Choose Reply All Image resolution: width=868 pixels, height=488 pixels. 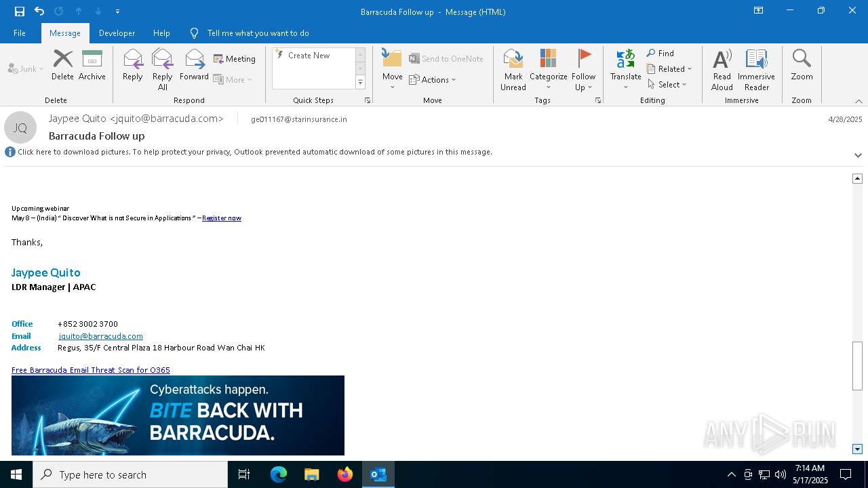[163, 69]
